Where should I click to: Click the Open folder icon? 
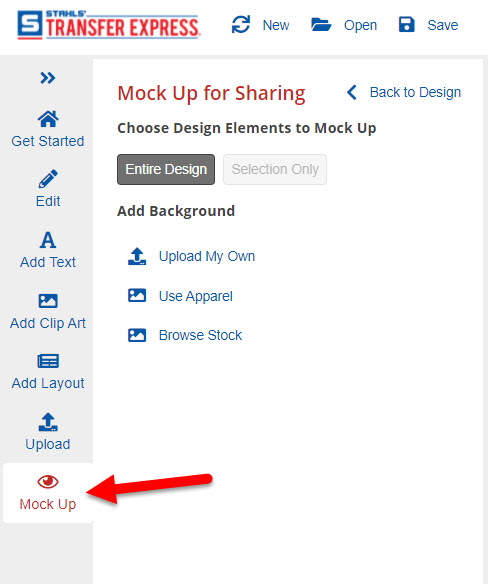click(x=321, y=25)
